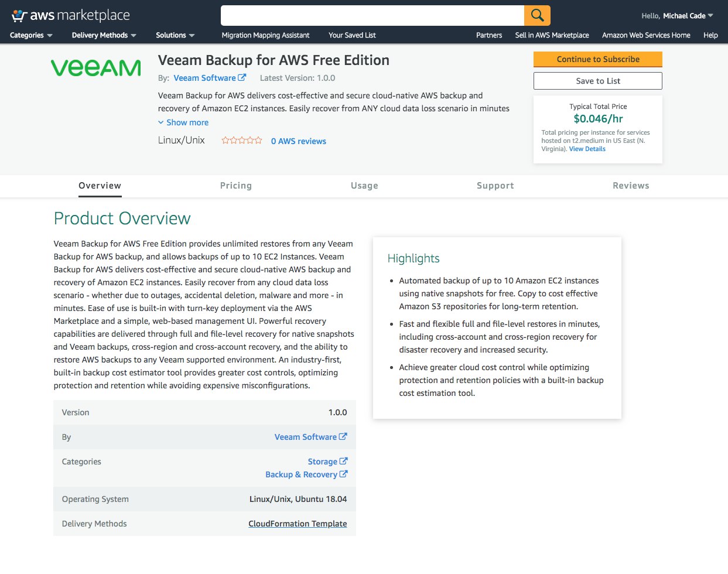Switch to the Support tab
This screenshot has height=574, width=728.
click(x=495, y=186)
